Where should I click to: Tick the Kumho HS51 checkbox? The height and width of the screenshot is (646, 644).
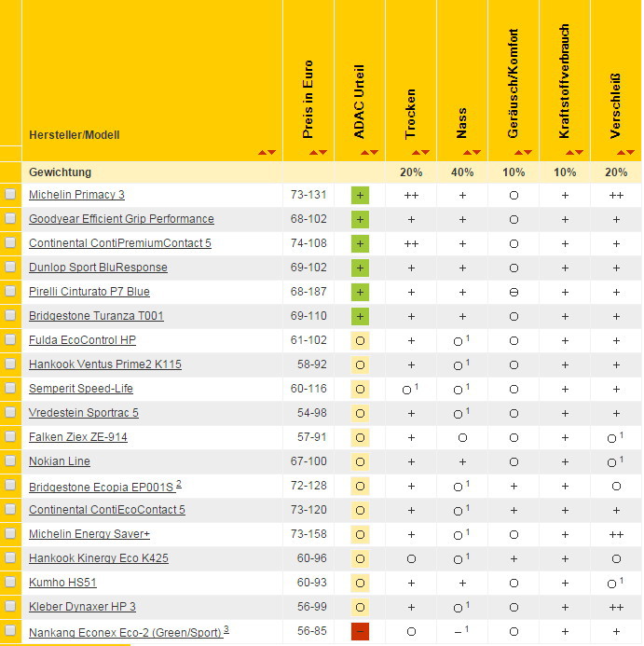coord(10,582)
